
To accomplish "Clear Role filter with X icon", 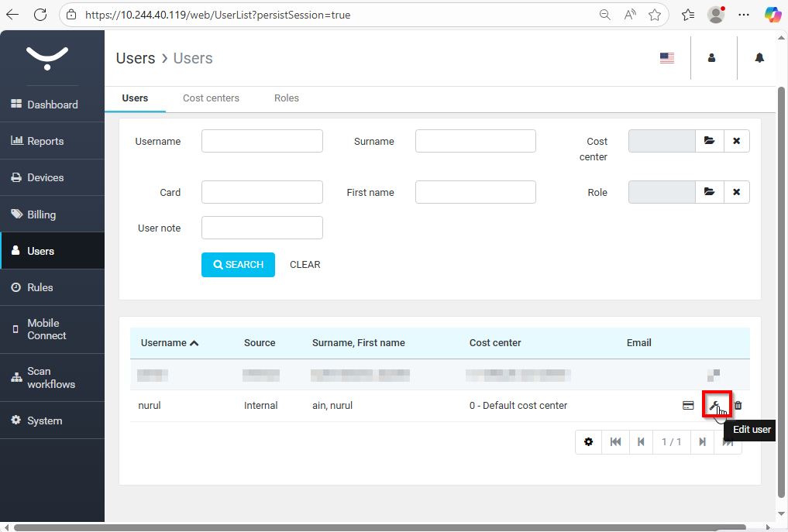I will pos(736,192).
